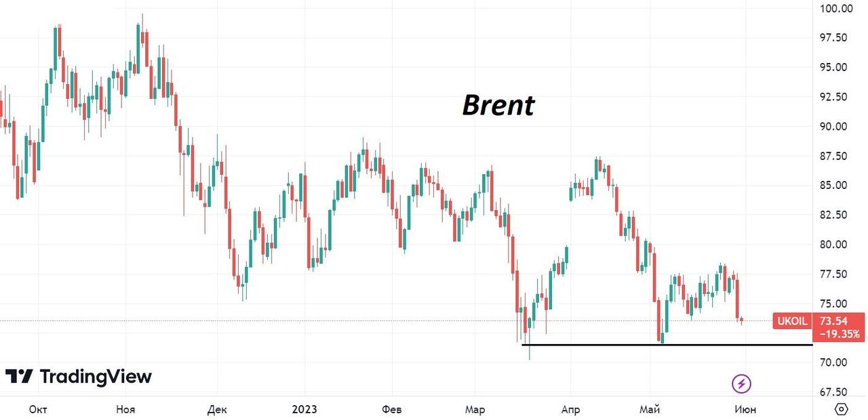Click the Ноя label on time axis
The width and height of the screenshot is (868, 420).
click(x=125, y=409)
